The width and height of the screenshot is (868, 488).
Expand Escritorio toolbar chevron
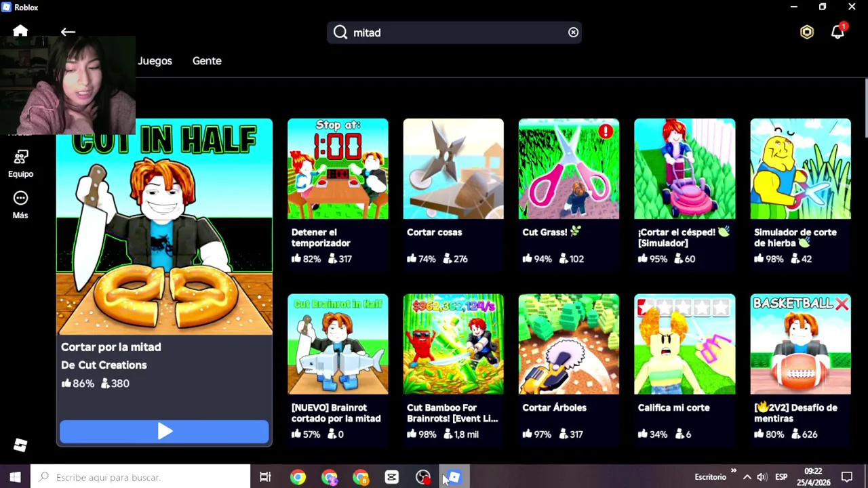coord(733,471)
